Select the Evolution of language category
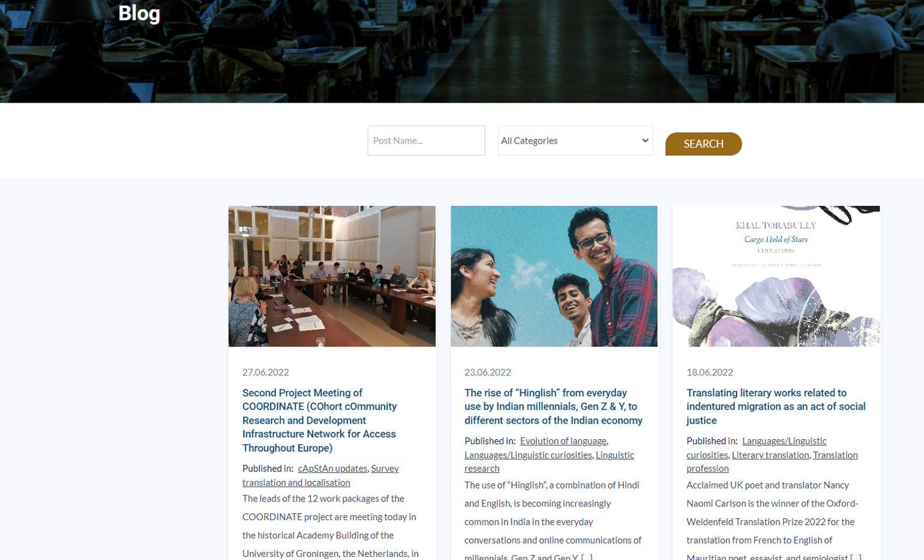The image size is (924, 560). click(x=563, y=441)
